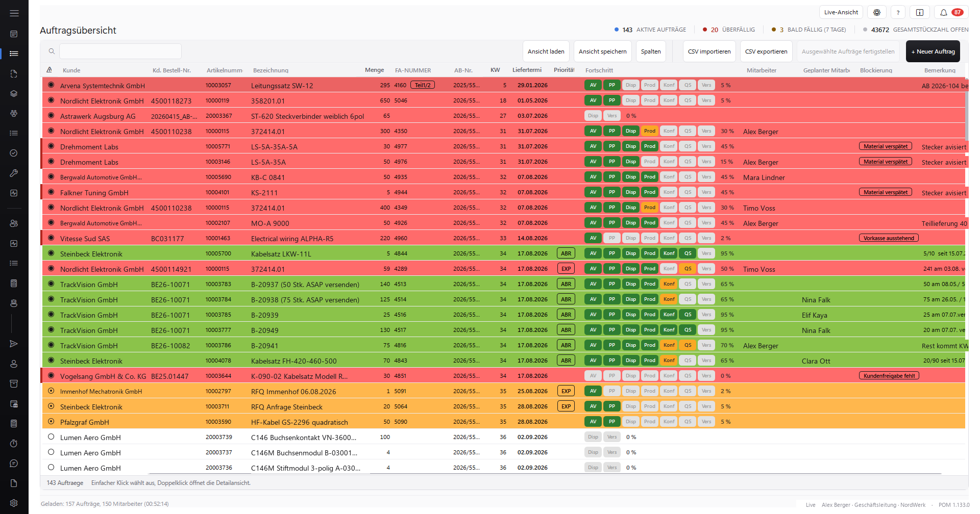
Task: Click the 143 Aktive Aufträge counter
Action: (650, 30)
